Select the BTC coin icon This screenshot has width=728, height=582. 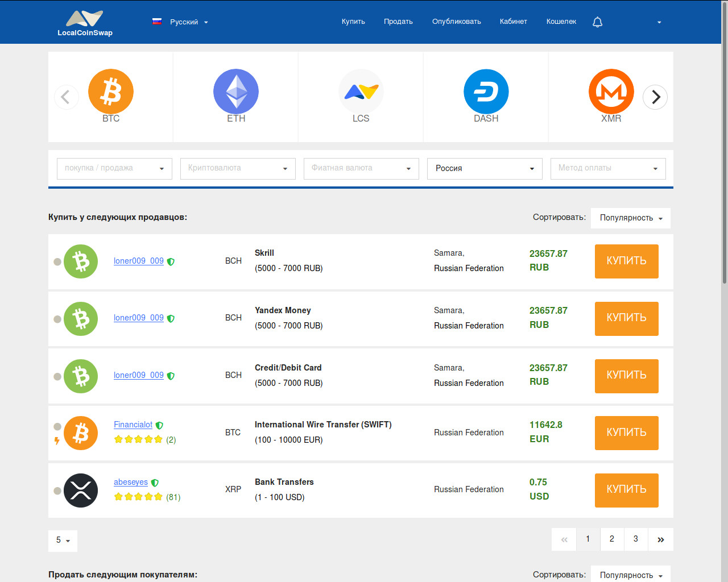[x=111, y=92]
